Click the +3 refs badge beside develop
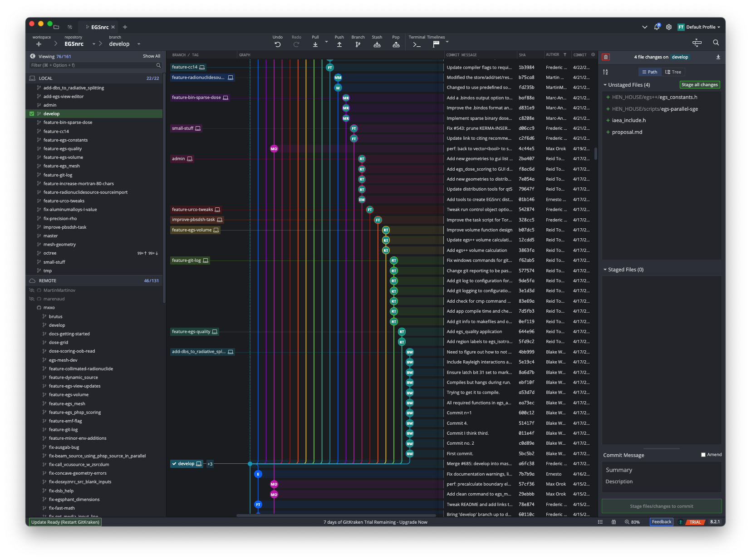The image size is (751, 560). [210, 464]
